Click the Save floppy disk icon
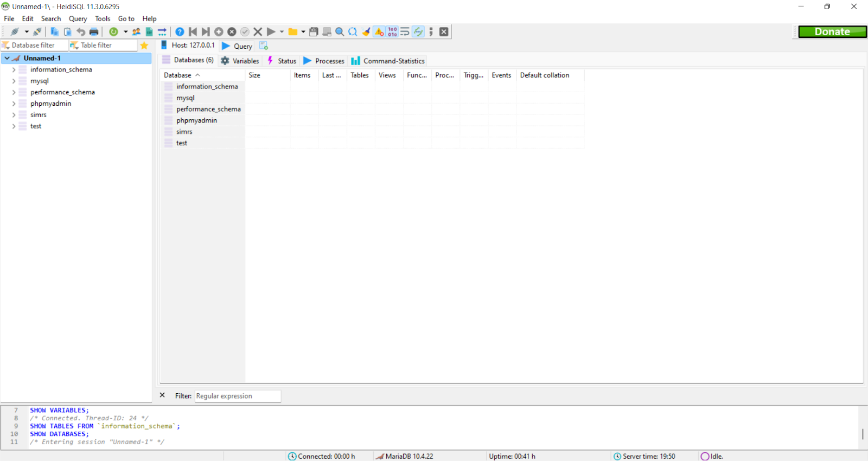This screenshot has width=868, height=461. coord(314,32)
